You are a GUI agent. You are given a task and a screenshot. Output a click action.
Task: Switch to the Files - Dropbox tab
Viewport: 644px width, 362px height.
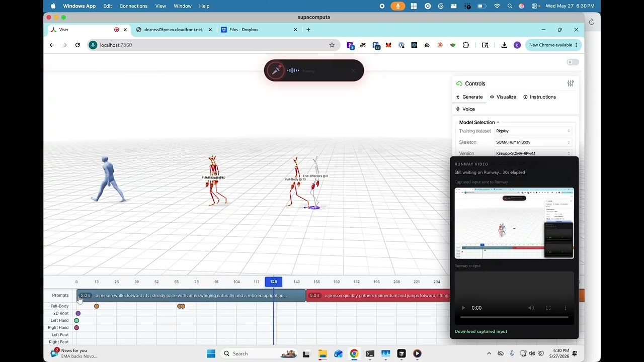(x=259, y=30)
